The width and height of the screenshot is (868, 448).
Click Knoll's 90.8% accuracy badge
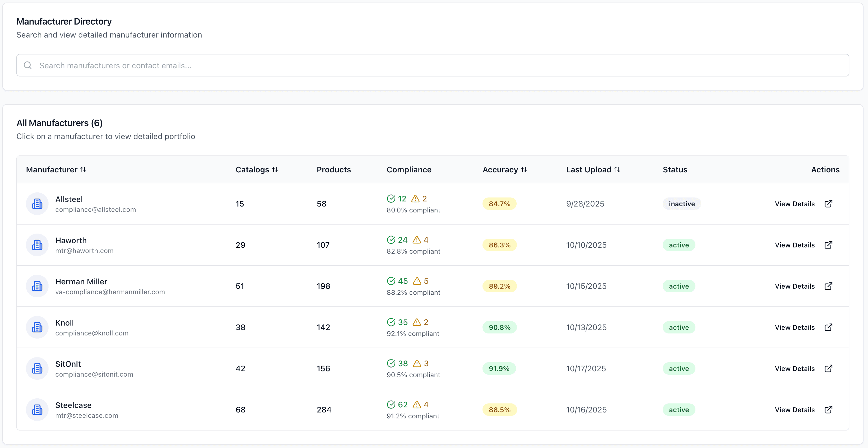[x=499, y=327]
